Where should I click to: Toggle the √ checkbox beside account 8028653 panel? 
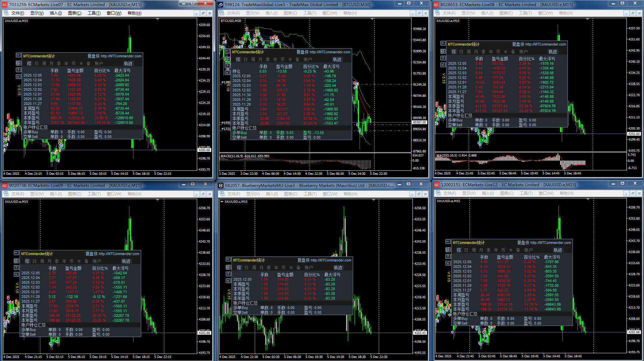click(x=443, y=65)
